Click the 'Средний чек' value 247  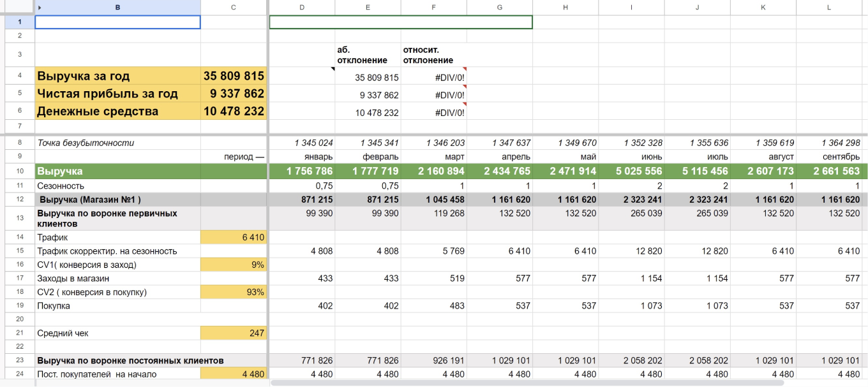tap(234, 333)
